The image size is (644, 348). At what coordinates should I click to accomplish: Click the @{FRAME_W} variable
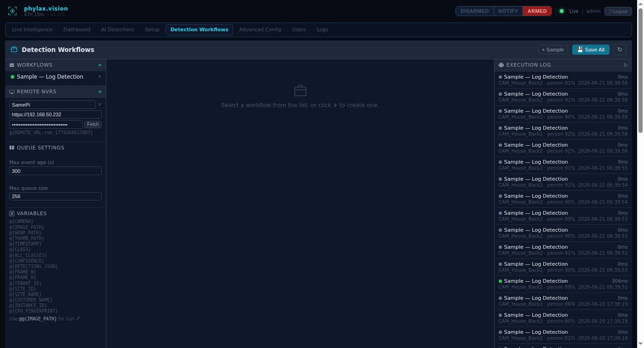click(x=23, y=272)
